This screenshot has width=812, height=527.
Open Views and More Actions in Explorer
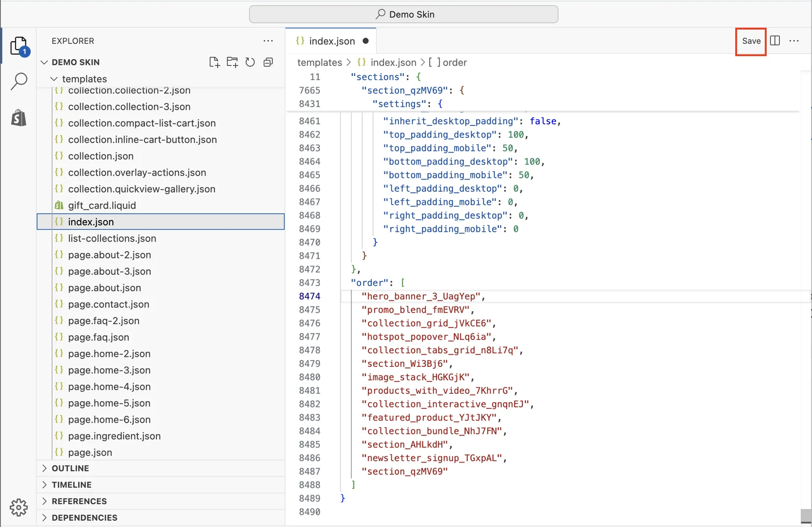point(268,41)
